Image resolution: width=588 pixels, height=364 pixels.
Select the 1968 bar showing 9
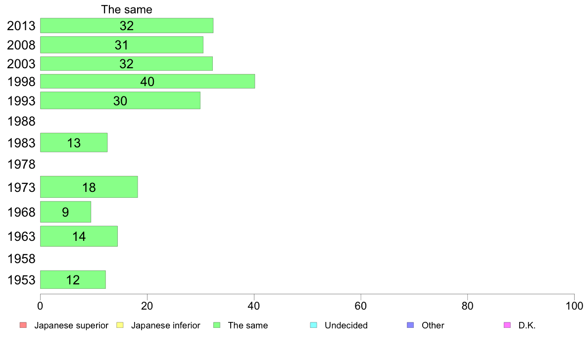(66, 212)
